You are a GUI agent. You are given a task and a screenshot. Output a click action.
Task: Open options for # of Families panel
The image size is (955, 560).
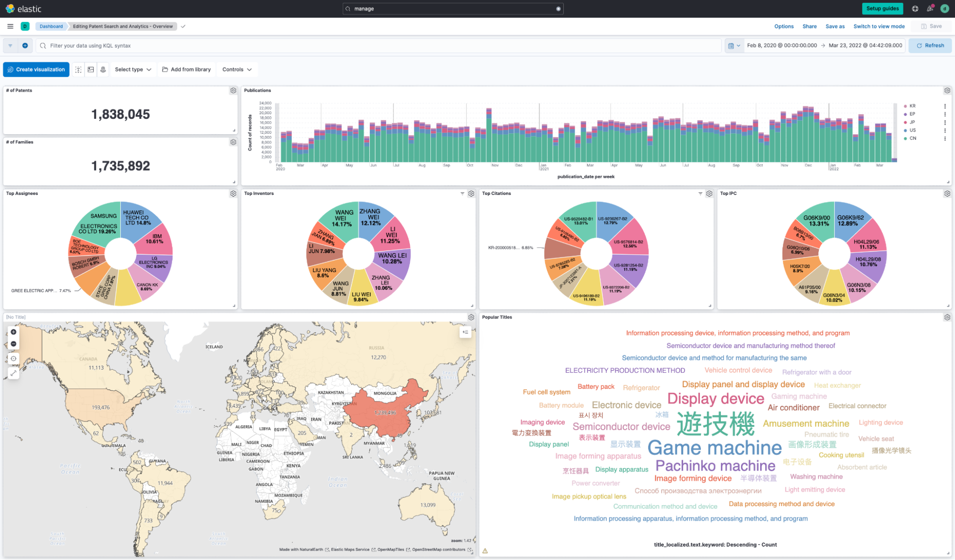click(233, 142)
